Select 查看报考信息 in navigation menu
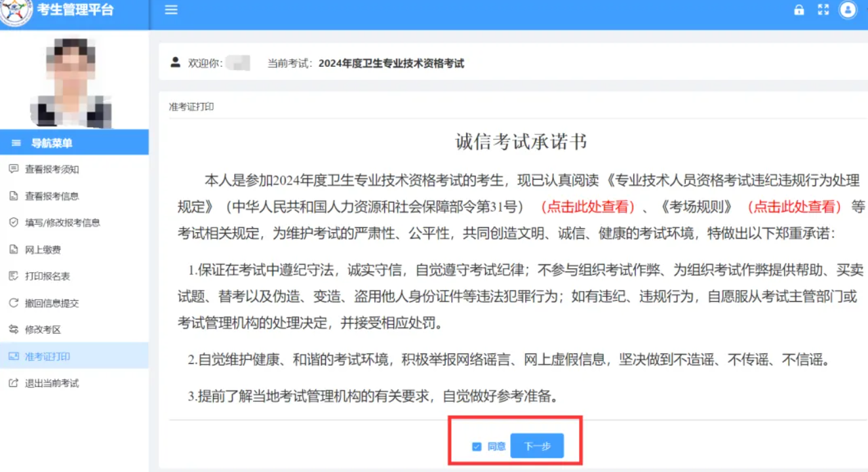Viewport: 868px width, 472px height. 52,196
